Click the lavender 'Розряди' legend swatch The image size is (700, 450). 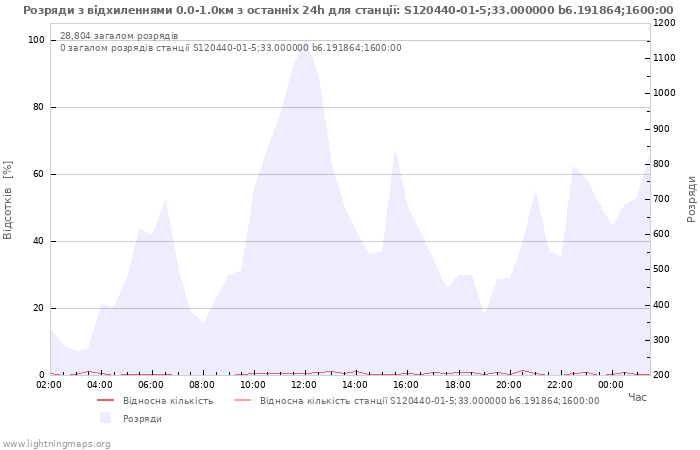pyautogui.click(x=105, y=418)
